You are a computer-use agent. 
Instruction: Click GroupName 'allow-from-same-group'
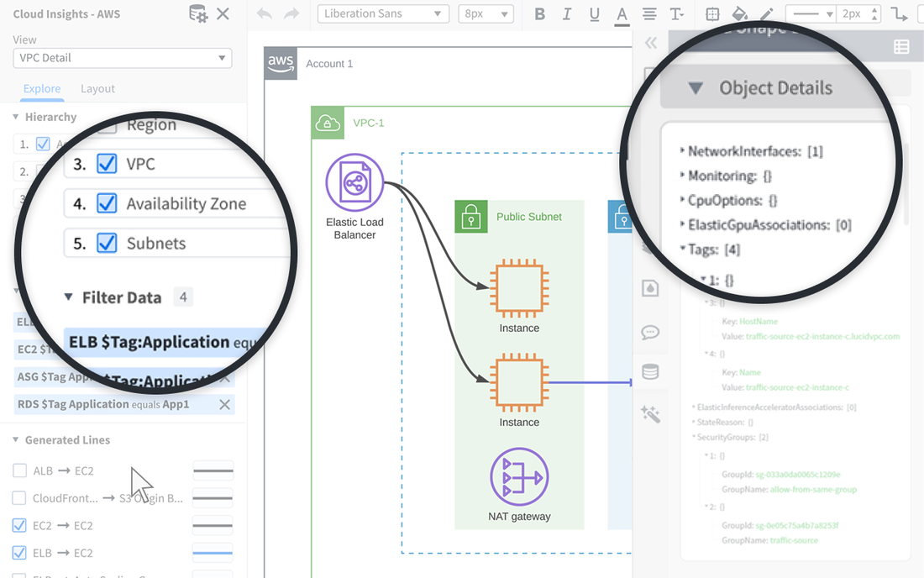point(813,489)
